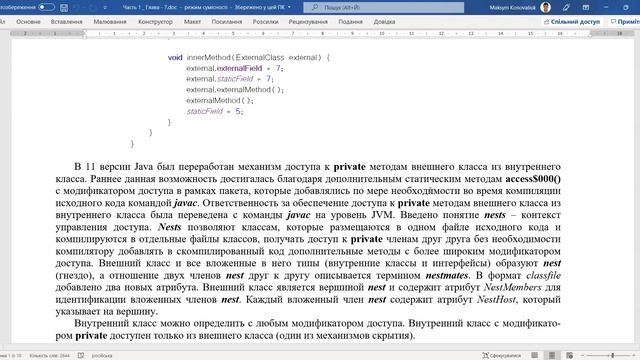The image size is (640, 360).
Task: Switch to the Розсилки tab
Action: point(266,22)
